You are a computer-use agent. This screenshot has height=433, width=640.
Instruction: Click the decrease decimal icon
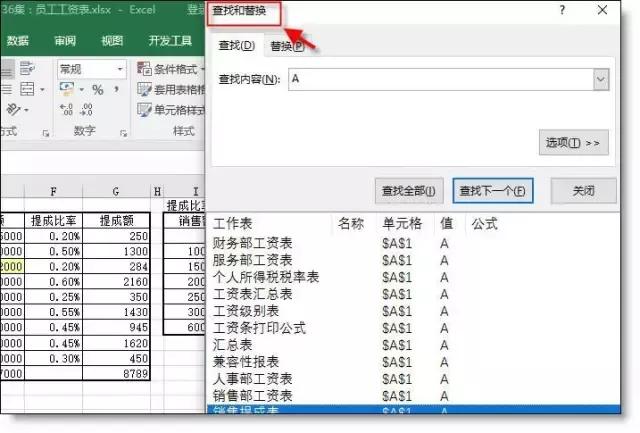[x=87, y=109]
